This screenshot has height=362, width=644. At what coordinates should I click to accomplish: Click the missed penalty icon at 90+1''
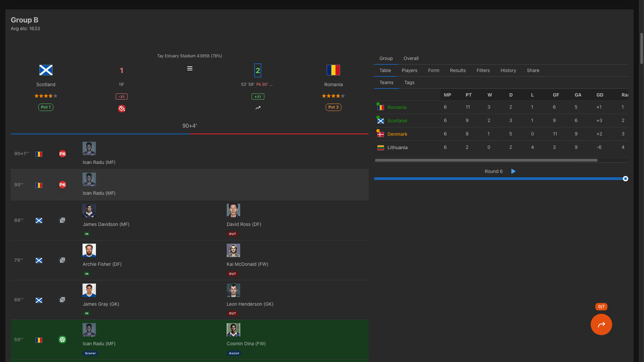tap(62, 154)
